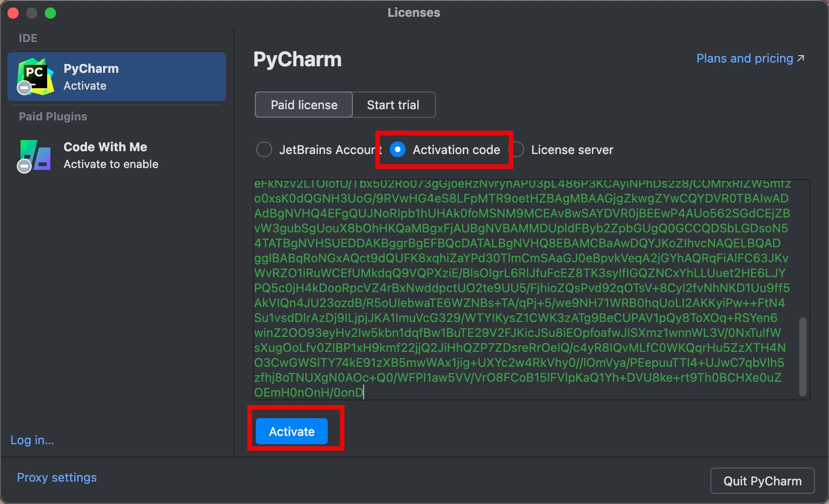Click inside the activation code text area
Screen dimensions: 829x504
[523, 289]
